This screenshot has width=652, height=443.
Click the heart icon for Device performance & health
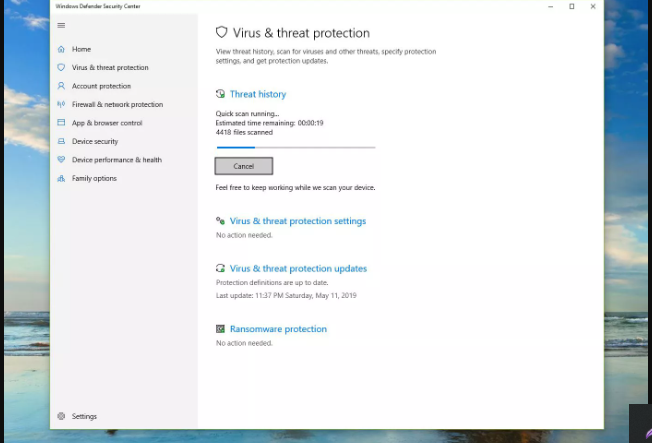(61, 159)
